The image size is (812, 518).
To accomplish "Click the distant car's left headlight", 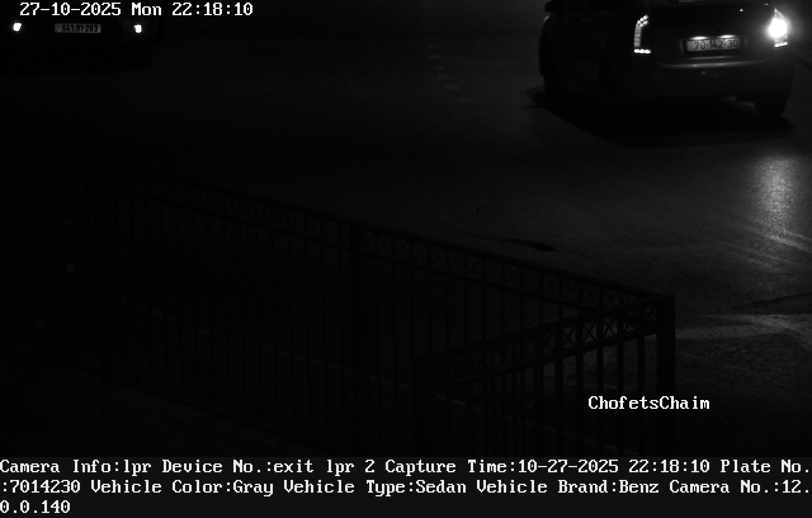I will 17,27.
